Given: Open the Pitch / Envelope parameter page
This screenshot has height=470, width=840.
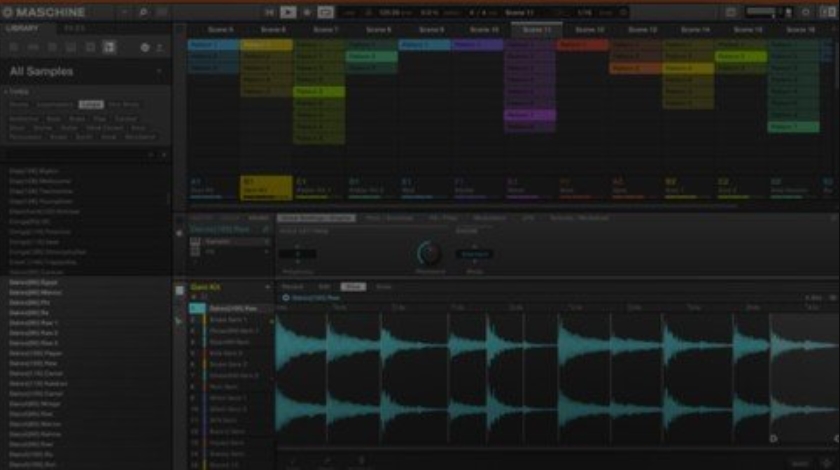Looking at the screenshot, I should point(389,218).
